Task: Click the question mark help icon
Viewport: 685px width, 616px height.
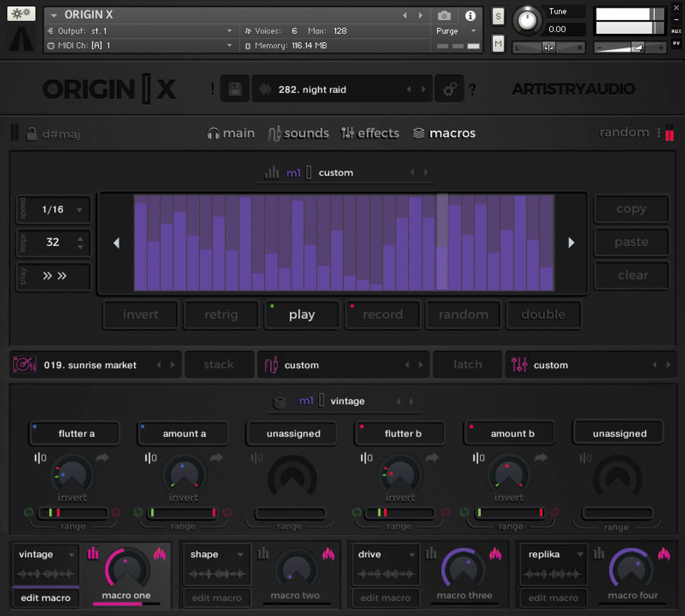Action: pos(472,90)
